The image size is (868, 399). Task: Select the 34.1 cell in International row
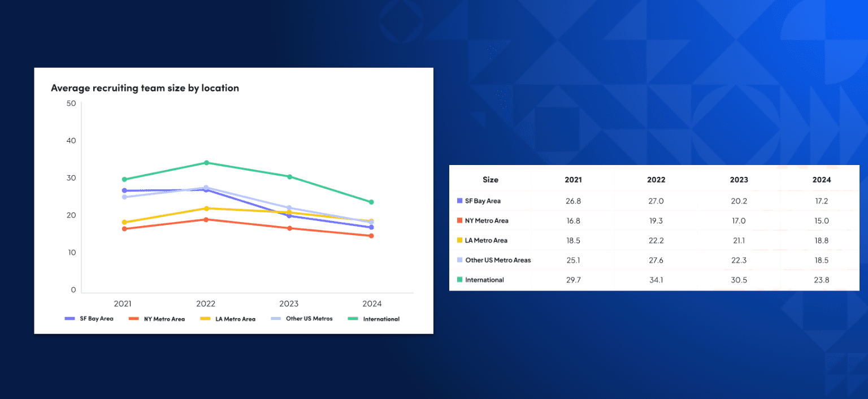coord(656,280)
